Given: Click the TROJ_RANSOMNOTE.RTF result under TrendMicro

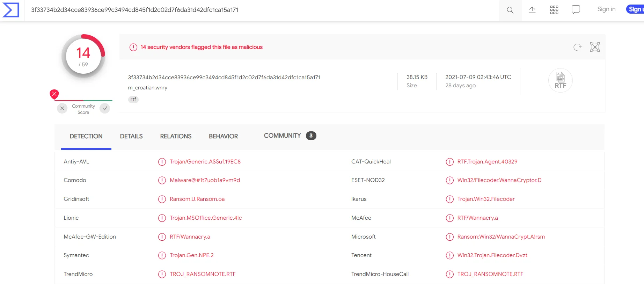Looking at the screenshot, I should tap(203, 274).
